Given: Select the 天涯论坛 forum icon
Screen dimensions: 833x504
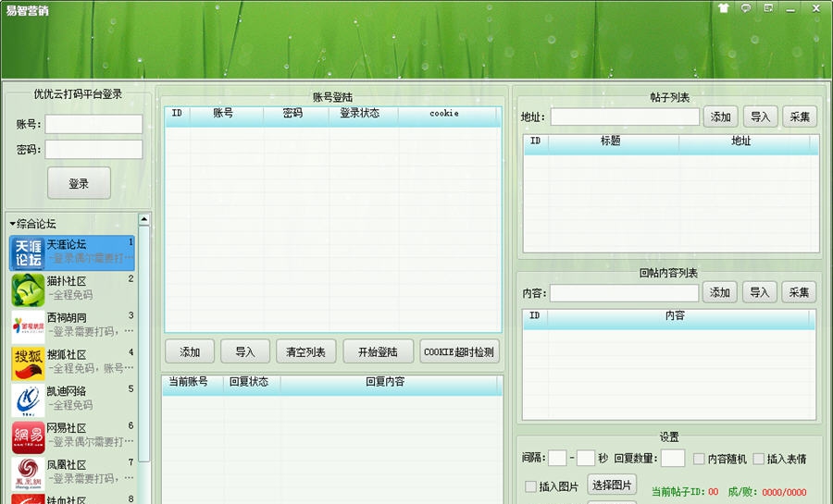Looking at the screenshot, I should pos(28,253).
